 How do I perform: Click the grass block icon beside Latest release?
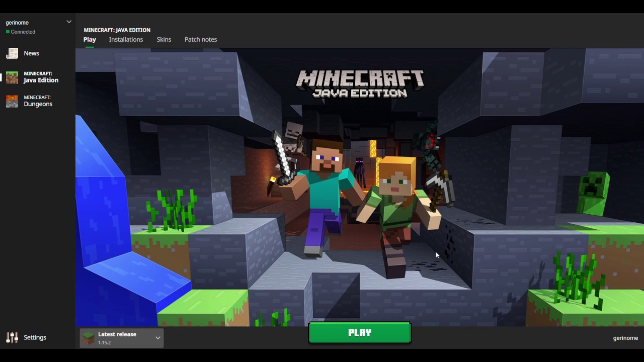coord(89,338)
